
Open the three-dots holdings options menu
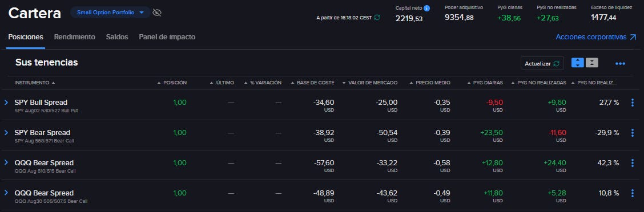[620, 64]
